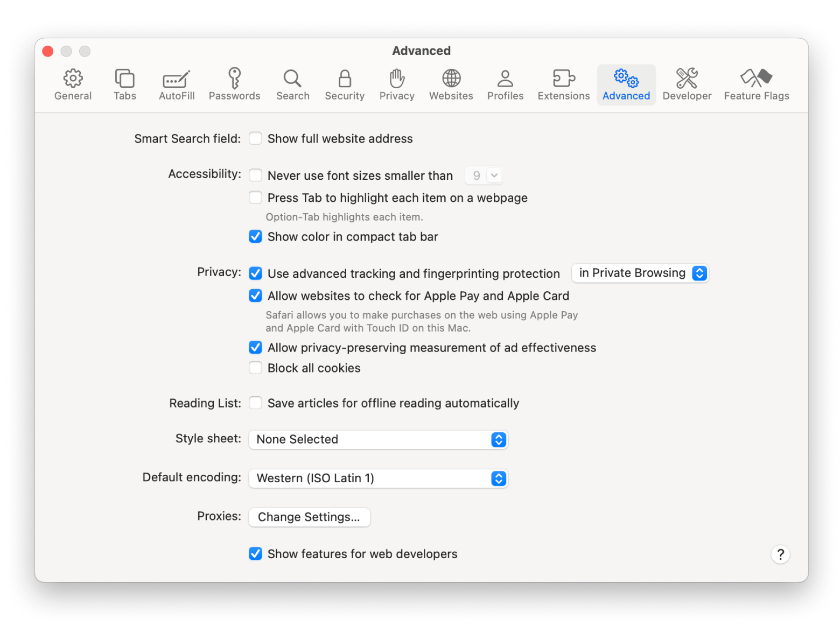Select the Feature Flags icon
The image size is (840, 633).
[756, 79]
